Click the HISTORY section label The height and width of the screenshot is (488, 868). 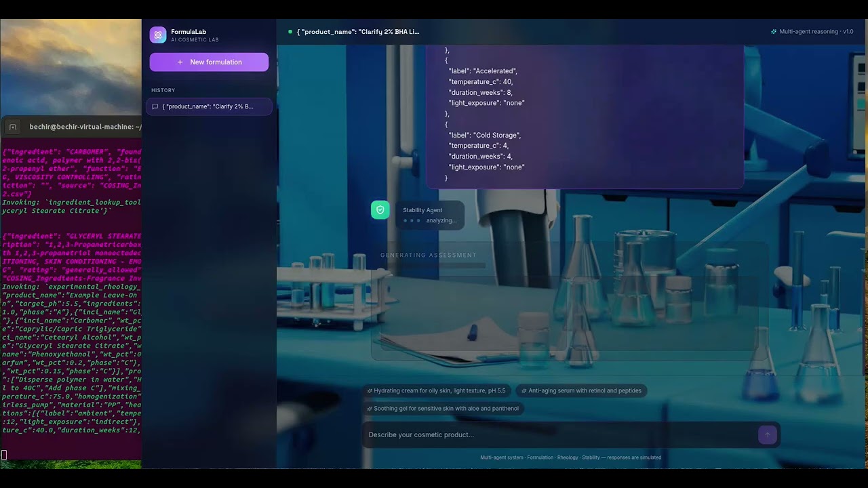point(163,90)
